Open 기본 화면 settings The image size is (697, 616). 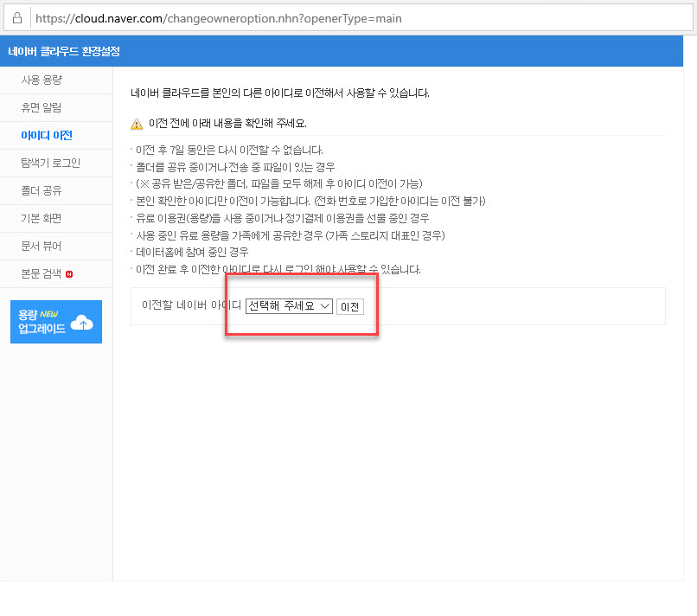pos(42,218)
